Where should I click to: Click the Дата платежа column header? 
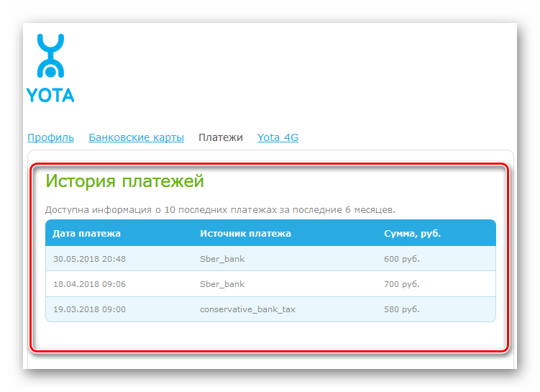[x=86, y=234]
